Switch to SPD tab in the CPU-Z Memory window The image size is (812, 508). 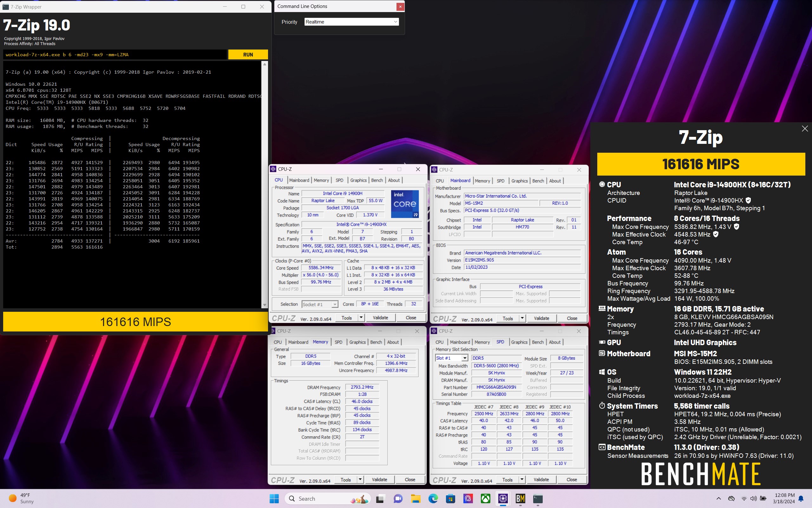tap(338, 342)
